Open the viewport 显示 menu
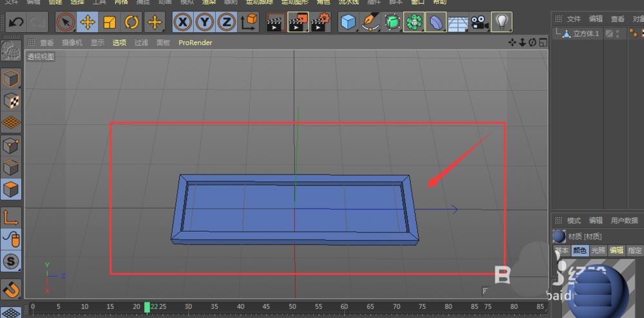This screenshot has height=318, width=644. click(x=97, y=42)
